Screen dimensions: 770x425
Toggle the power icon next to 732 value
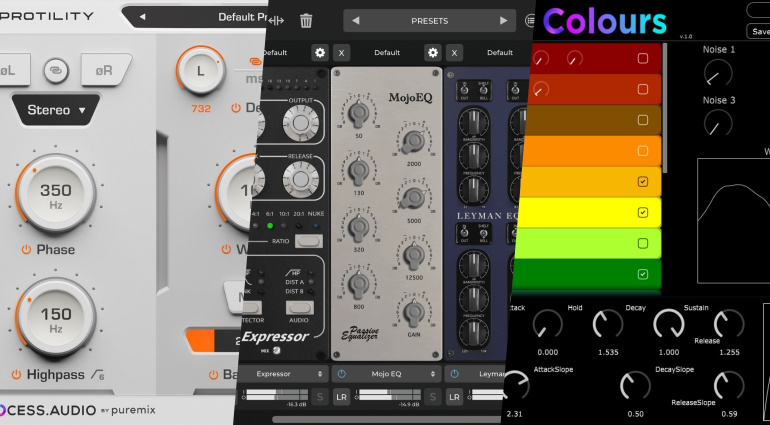pos(236,108)
